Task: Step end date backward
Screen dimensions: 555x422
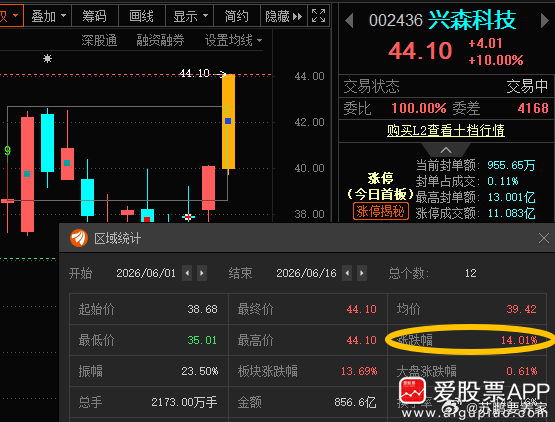Action: coord(347,273)
